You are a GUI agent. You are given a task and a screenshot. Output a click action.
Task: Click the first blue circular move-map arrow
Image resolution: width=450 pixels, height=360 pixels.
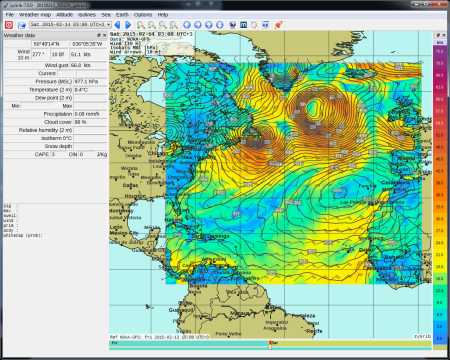click(187, 25)
